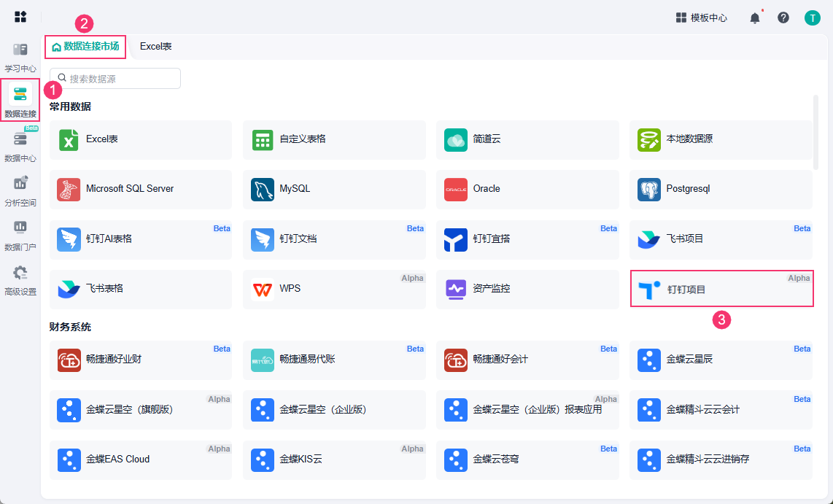Click the MySQL dolphin icon
Image resolution: width=833 pixels, height=504 pixels.
pyautogui.click(x=263, y=190)
